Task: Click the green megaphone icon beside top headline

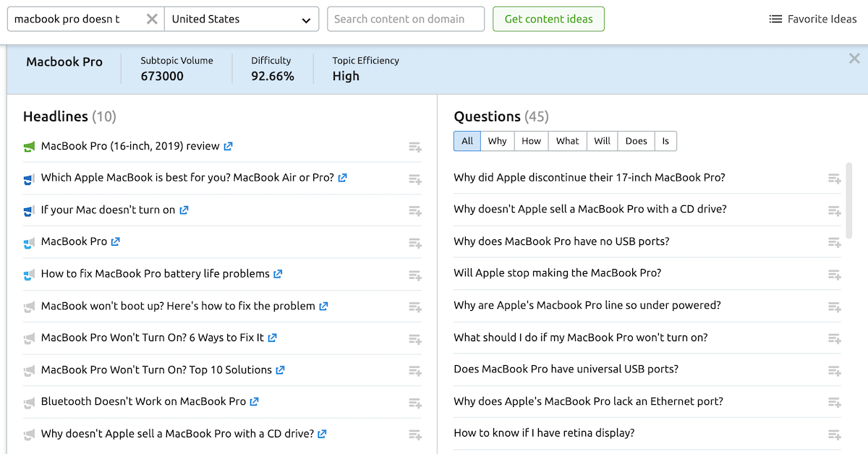Action: tap(27, 146)
